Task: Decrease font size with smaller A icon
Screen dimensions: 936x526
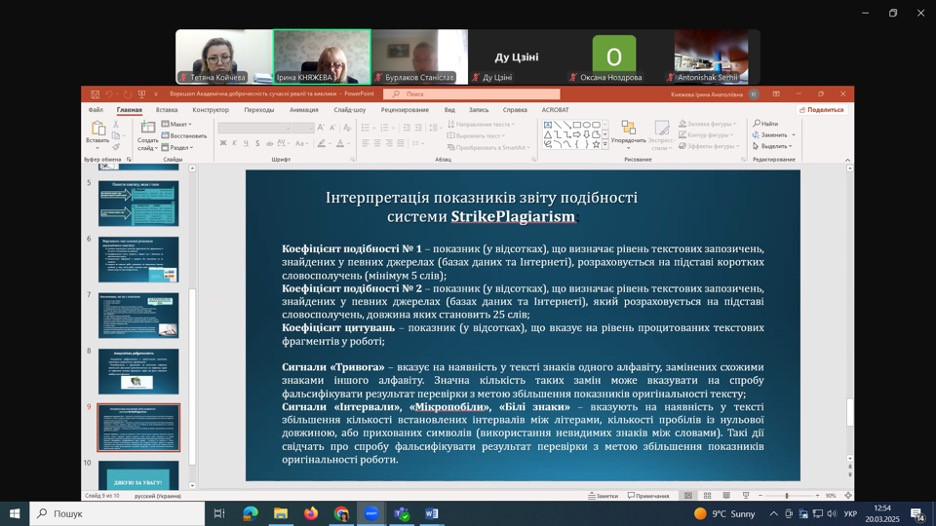Action: click(x=333, y=128)
